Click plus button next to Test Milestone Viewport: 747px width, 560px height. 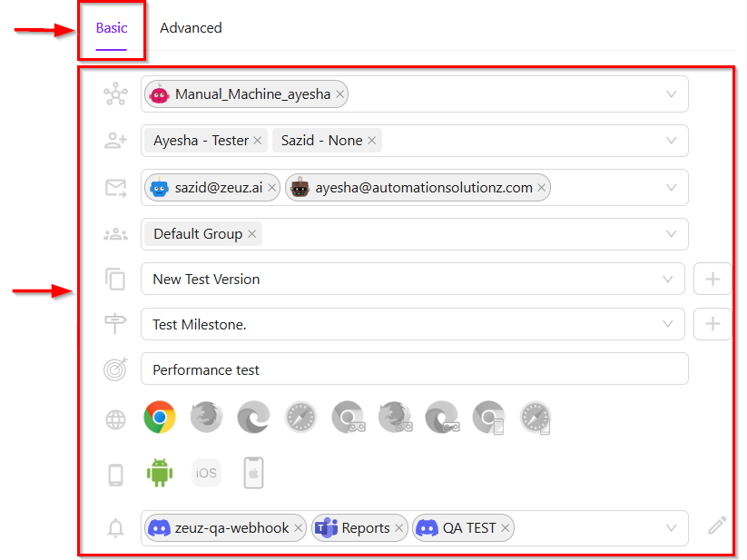[x=713, y=324]
